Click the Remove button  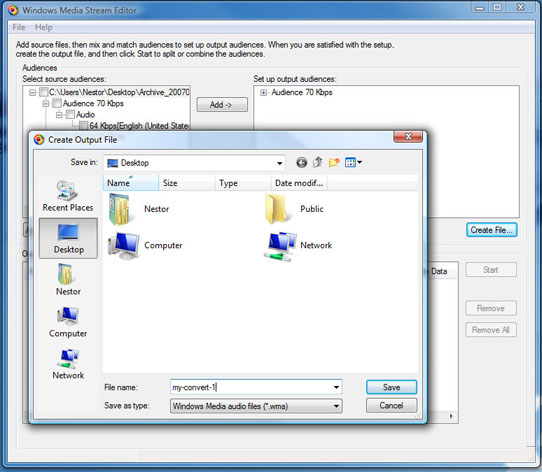click(x=491, y=308)
